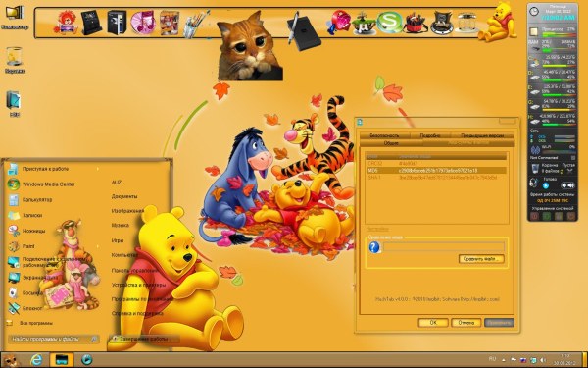Launch the media player taskbar icon
Screen dimensions: 588x368
86,360
